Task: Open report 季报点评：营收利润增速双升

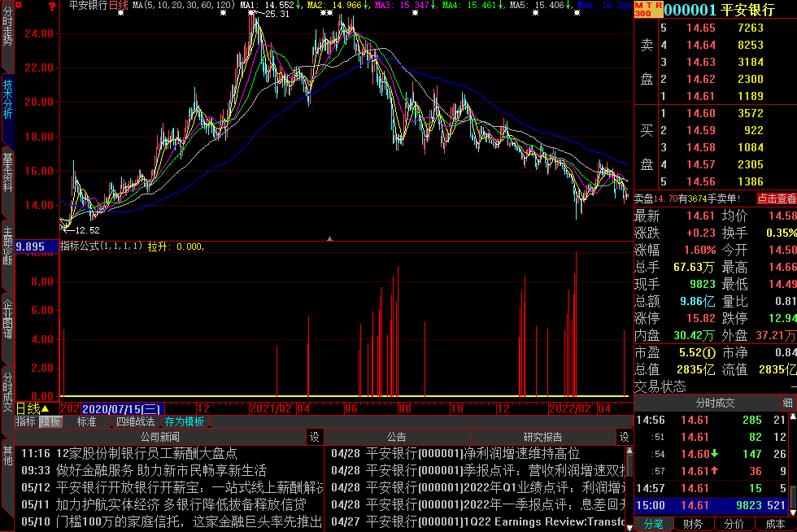Action: pos(495,470)
